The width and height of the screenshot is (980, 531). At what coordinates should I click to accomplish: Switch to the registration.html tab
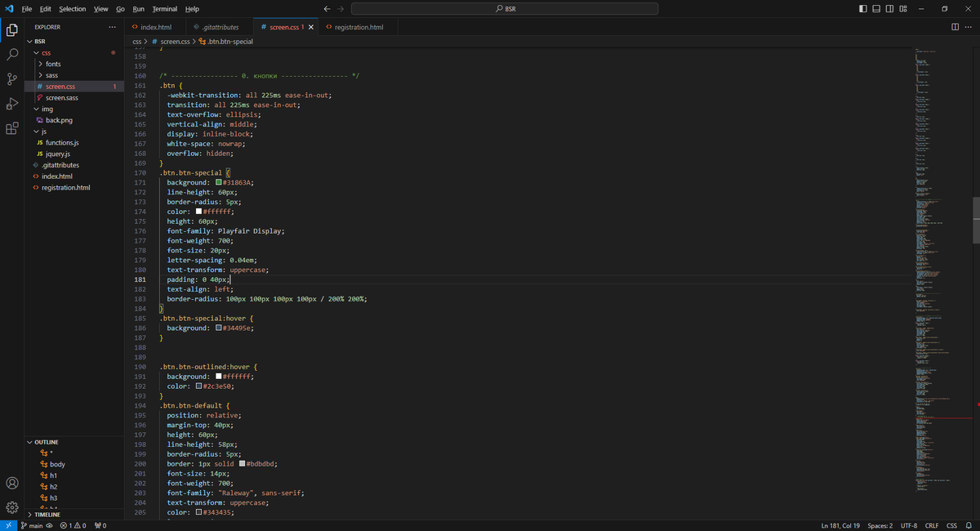[x=359, y=27]
